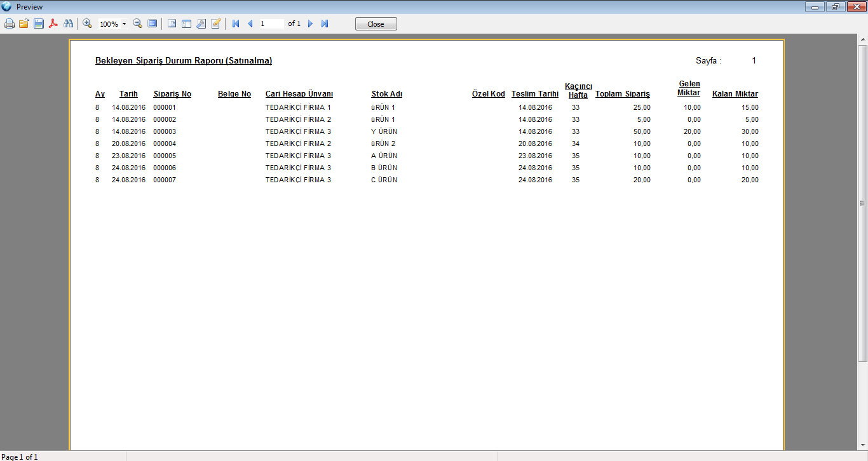The image size is (868, 461).
Task: Click order number 000002
Action: [165, 119]
